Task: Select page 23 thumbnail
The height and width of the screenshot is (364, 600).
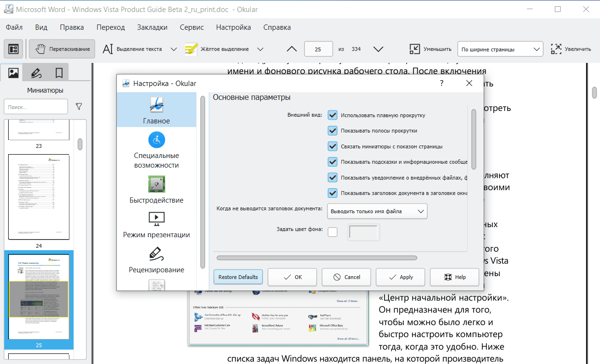Action: coord(39,131)
